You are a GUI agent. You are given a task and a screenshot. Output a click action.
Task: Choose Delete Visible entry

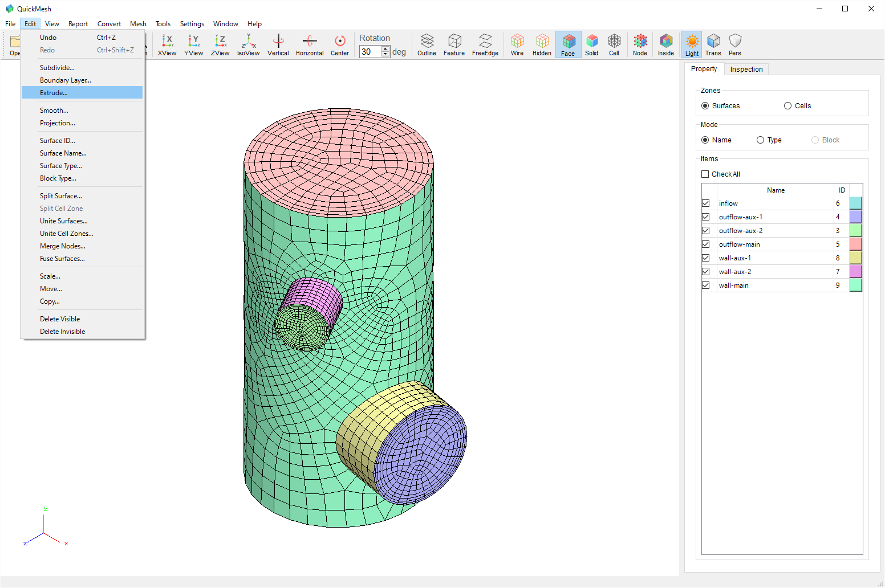82,319
